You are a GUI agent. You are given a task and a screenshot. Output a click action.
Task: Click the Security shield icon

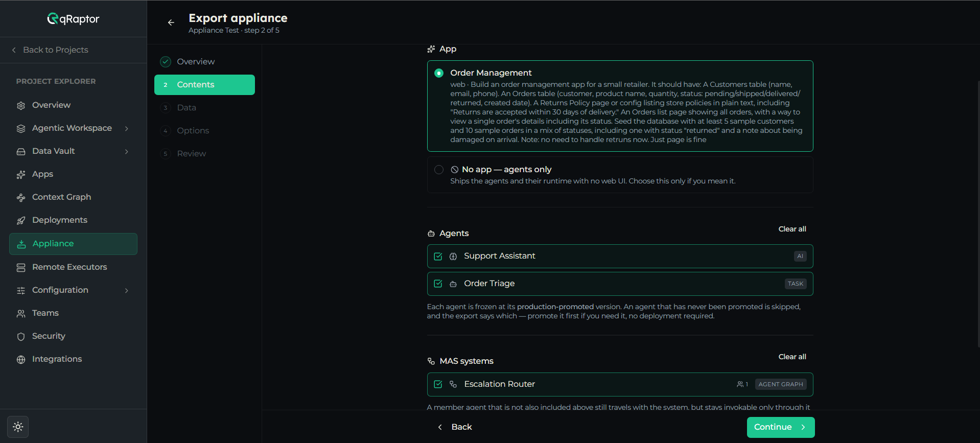tap(21, 336)
